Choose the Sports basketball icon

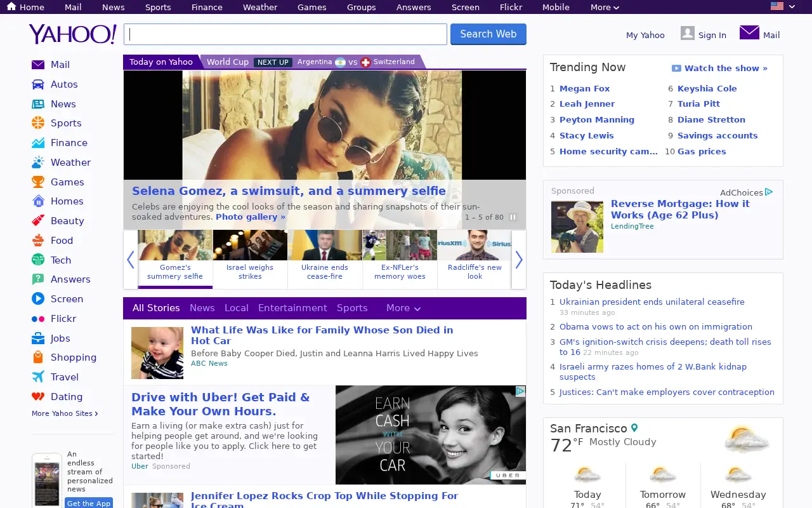38,123
